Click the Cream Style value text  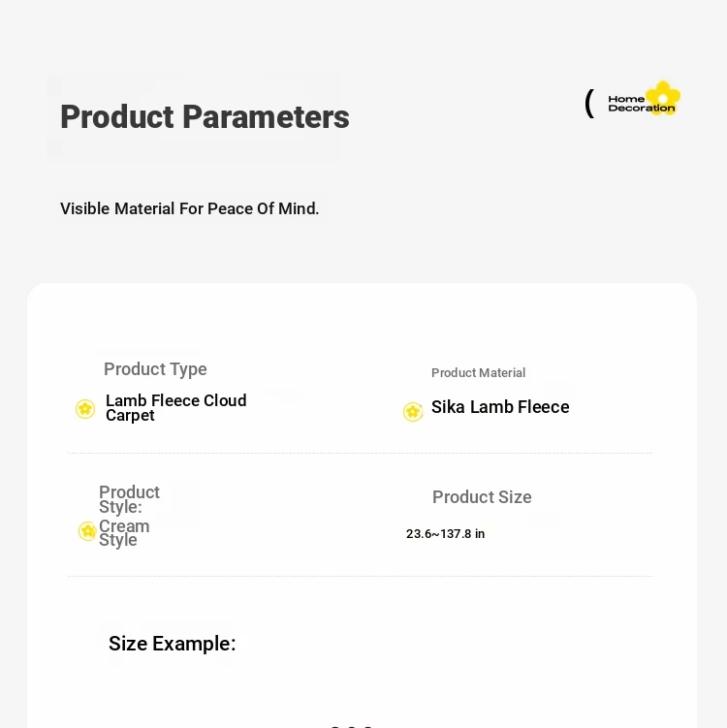[x=124, y=533]
